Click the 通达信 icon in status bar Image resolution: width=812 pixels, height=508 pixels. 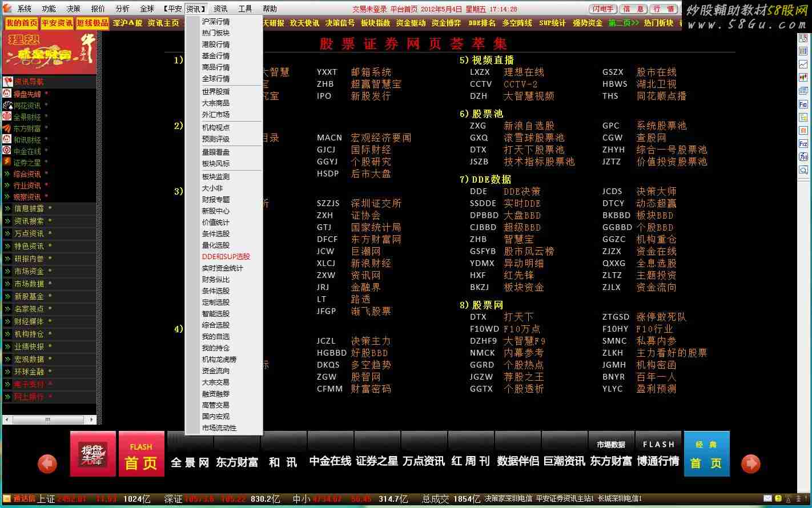pyautogui.click(x=7, y=499)
